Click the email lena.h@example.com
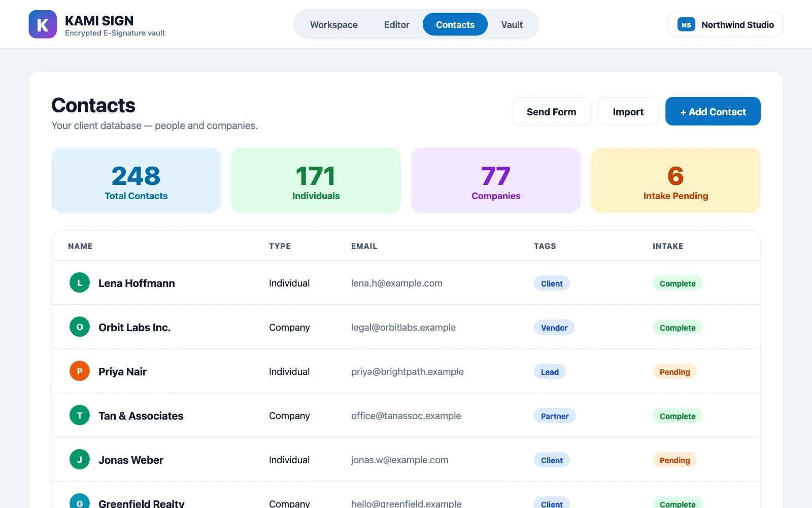Viewport: 812px width, 508px height. (397, 283)
